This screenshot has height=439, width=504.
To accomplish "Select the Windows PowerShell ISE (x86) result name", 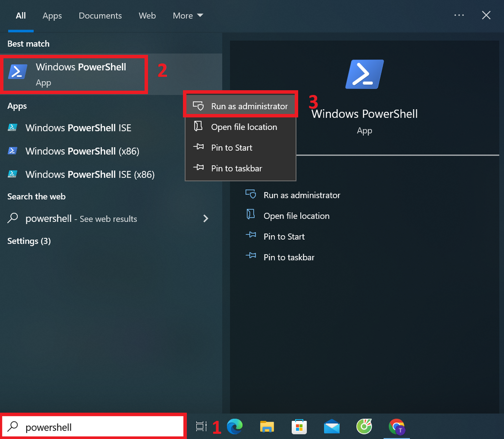I will point(90,175).
